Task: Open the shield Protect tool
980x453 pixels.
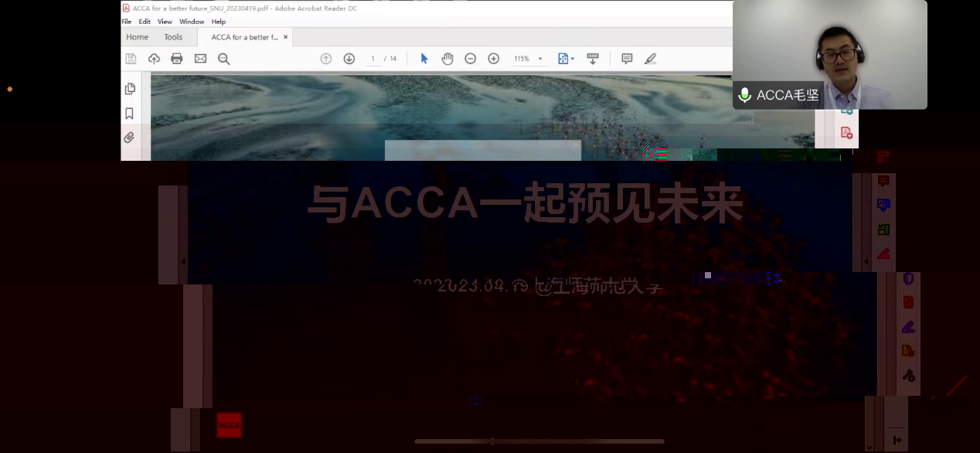Action: (908, 278)
